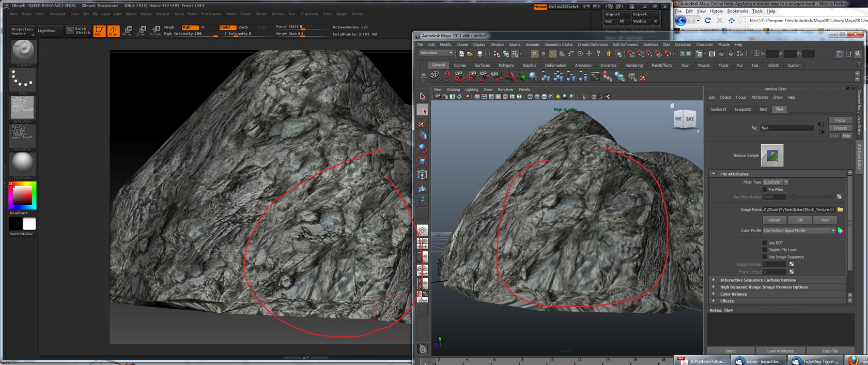
Task: Open the viewport Shading menu
Action: click(453, 89)
